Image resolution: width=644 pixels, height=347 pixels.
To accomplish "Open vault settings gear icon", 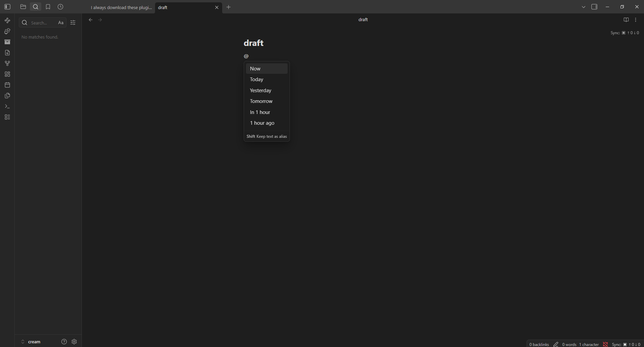I will coord(74,342).
